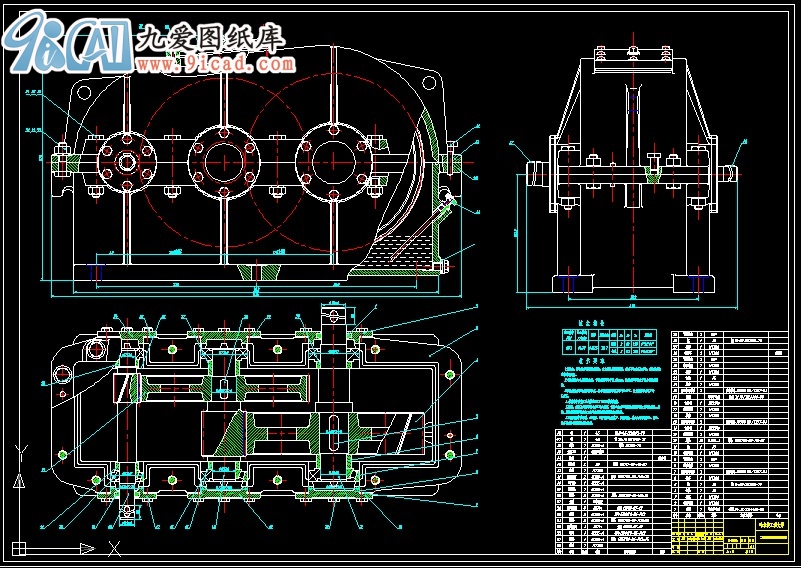The height and width of the screenshot is (568, 801).
Task: Select the middle bearing cap in front view
Action: [222, 160]
